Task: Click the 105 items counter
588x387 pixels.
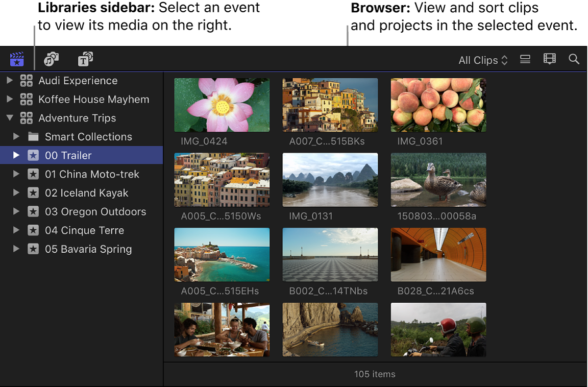Action: pyautogui.click(x=375, y=374)
